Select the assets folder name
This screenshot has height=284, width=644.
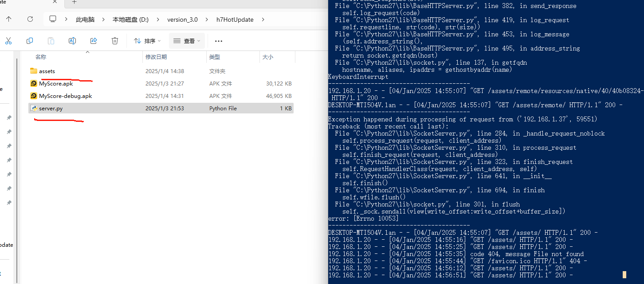[47, 71]
